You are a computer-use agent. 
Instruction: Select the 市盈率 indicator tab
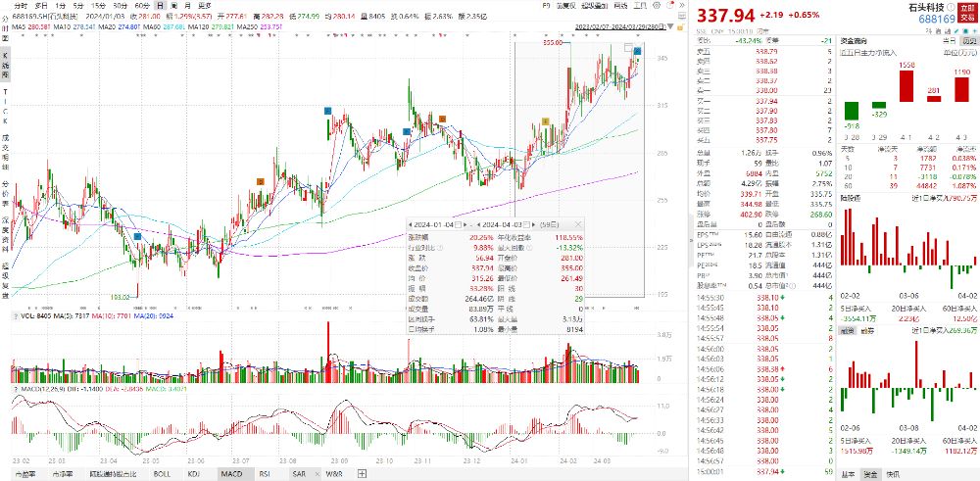point(25,474)
